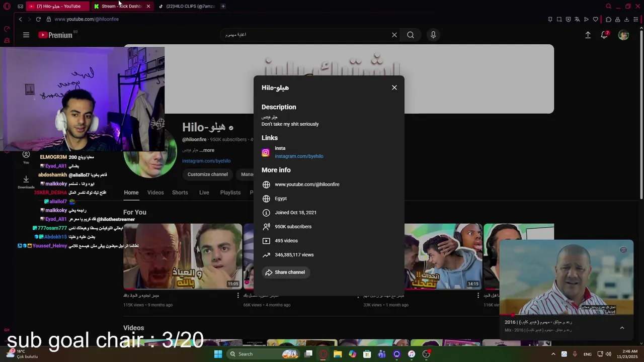644x362 pixels.
Task: Open Microsoft Store from taskbar
Action: [x=367, y=354]
